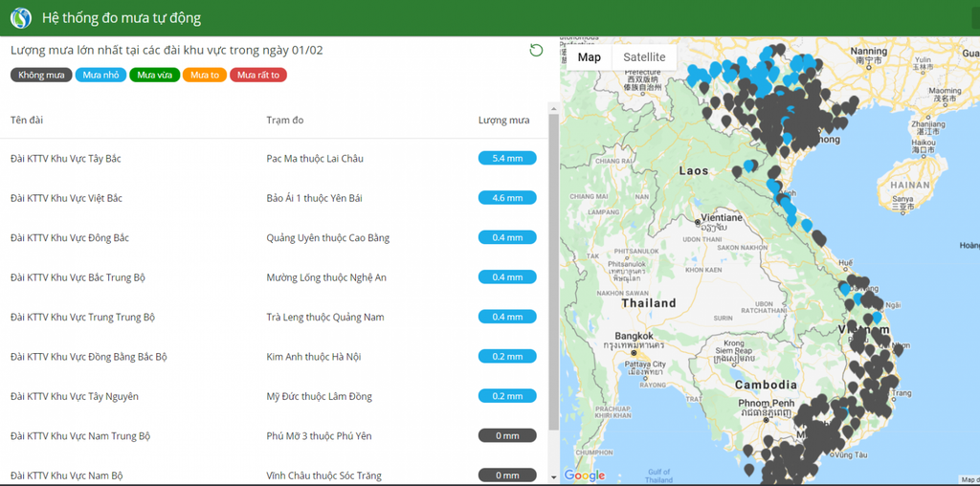Select the 'Không mưa' legend chip
Viewport: 980px width, 486px height.
[x=41, y=75]
